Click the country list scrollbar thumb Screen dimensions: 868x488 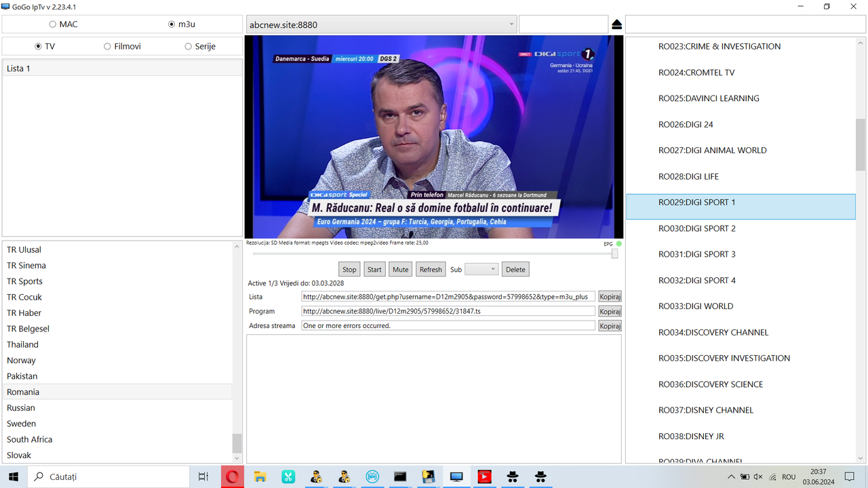click(x=237, y=443)
